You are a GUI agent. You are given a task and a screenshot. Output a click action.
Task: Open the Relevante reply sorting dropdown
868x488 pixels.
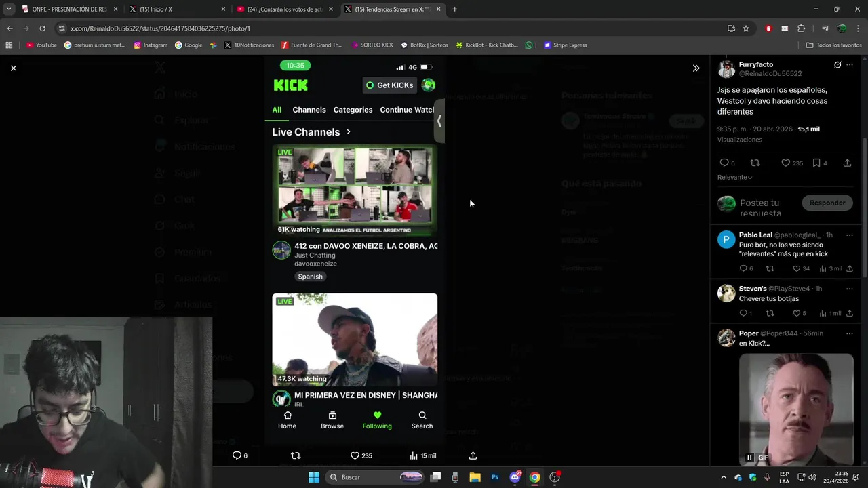coord(735,177)
